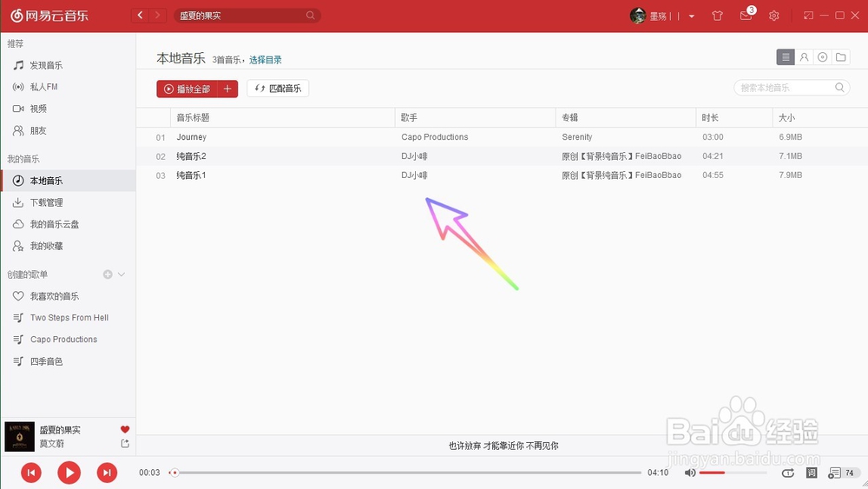This screenshot has height=489, width=868.
Task: Seek on the playback progress bar
Action: (405, 472)
